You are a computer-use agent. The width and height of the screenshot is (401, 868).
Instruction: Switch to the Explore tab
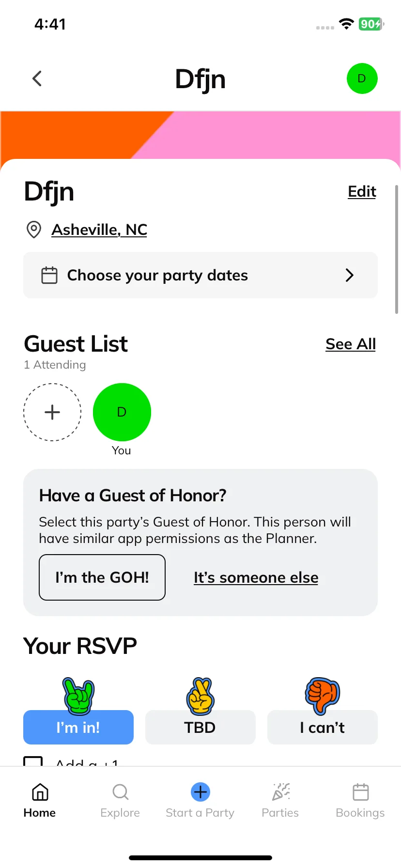(120, 800)
